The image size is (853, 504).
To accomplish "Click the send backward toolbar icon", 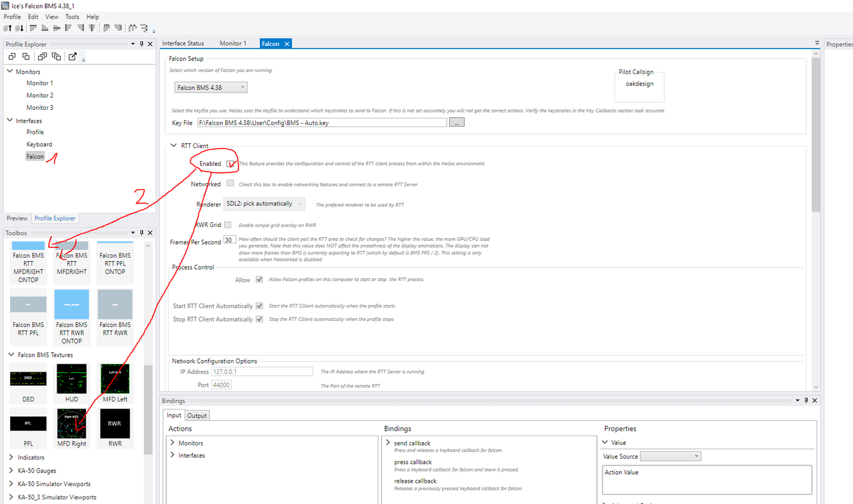I will (x=20, y=28).
